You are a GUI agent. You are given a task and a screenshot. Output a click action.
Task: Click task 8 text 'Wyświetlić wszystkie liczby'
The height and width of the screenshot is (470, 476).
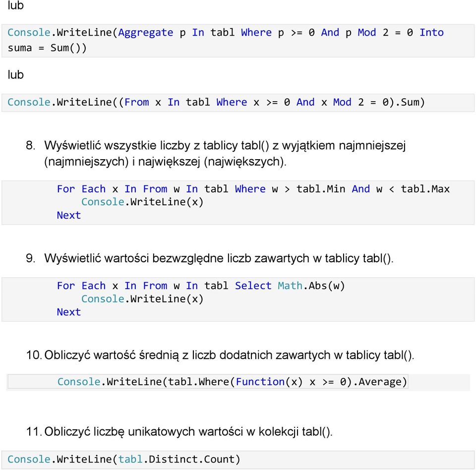117,145
